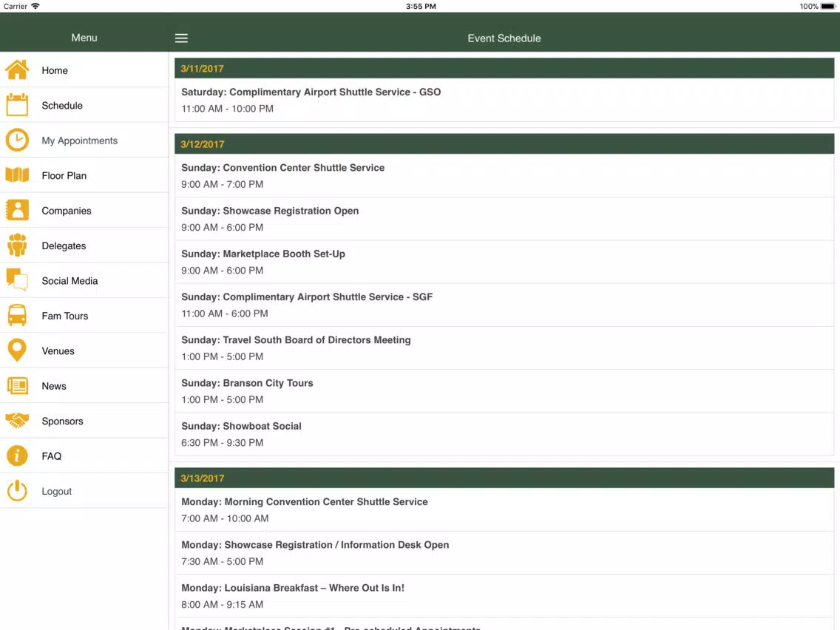The height and width of the screenshot is (630, 840).
Task: Click the 3/13/2017 date header
Action: pos(504,478)
